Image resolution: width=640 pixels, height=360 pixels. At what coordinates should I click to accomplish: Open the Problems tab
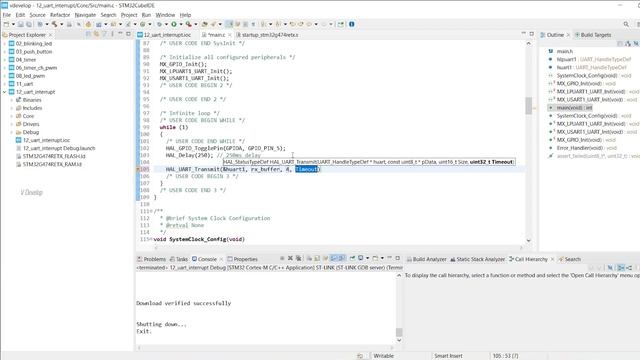151,259
